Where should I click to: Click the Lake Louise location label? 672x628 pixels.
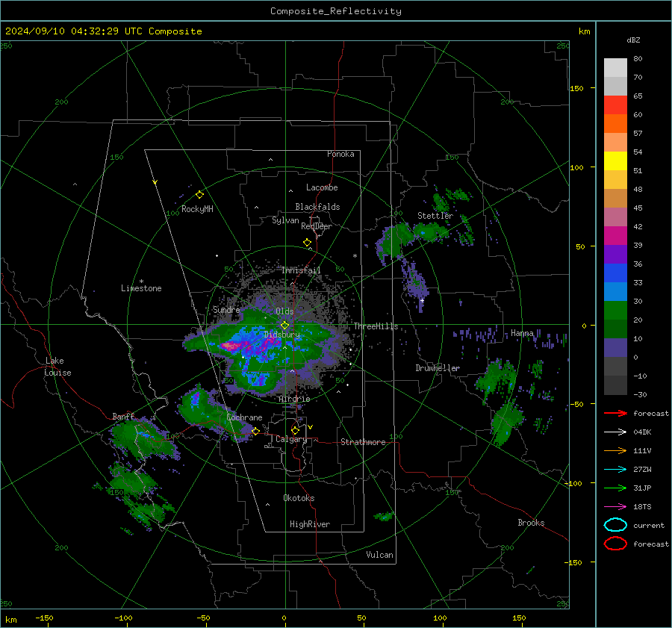57,367
